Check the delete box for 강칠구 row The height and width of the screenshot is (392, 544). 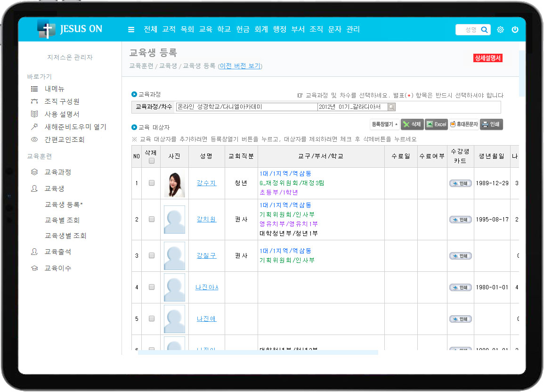tap(151, 256)
